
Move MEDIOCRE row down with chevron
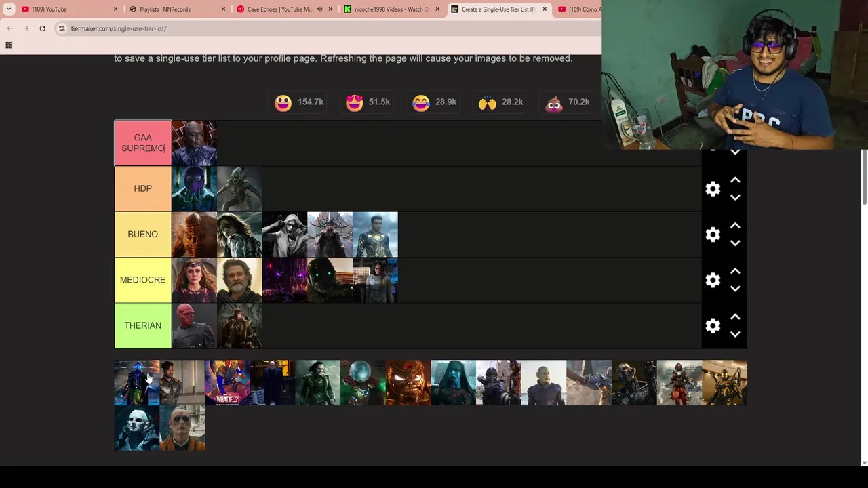[735, 288]
